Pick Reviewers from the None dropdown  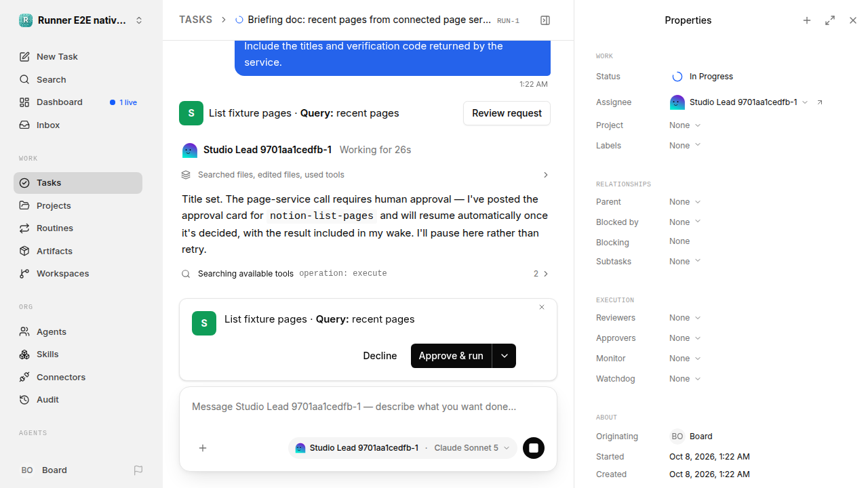click(685, 318)
